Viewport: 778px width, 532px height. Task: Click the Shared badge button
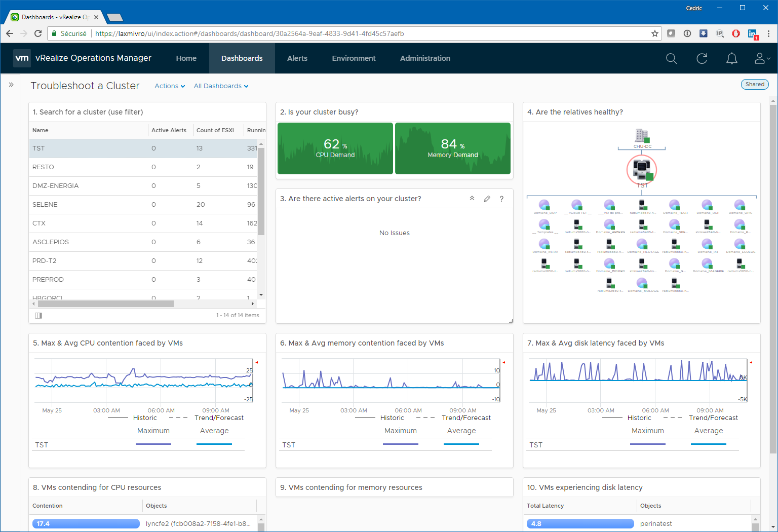click(755, 85)
